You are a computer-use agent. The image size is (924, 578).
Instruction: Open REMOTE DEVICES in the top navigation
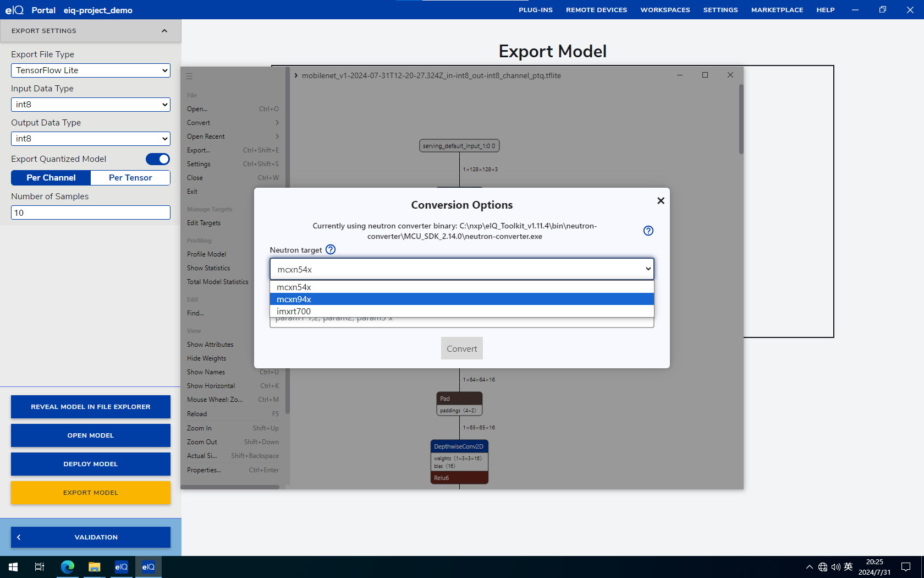tap(596, 10)
